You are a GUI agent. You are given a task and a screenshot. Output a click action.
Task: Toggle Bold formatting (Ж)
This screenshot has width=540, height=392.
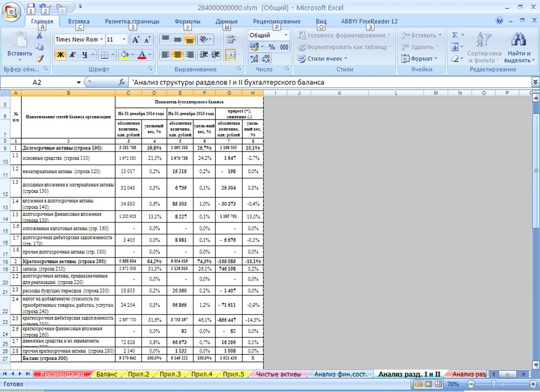pos(60,55)
